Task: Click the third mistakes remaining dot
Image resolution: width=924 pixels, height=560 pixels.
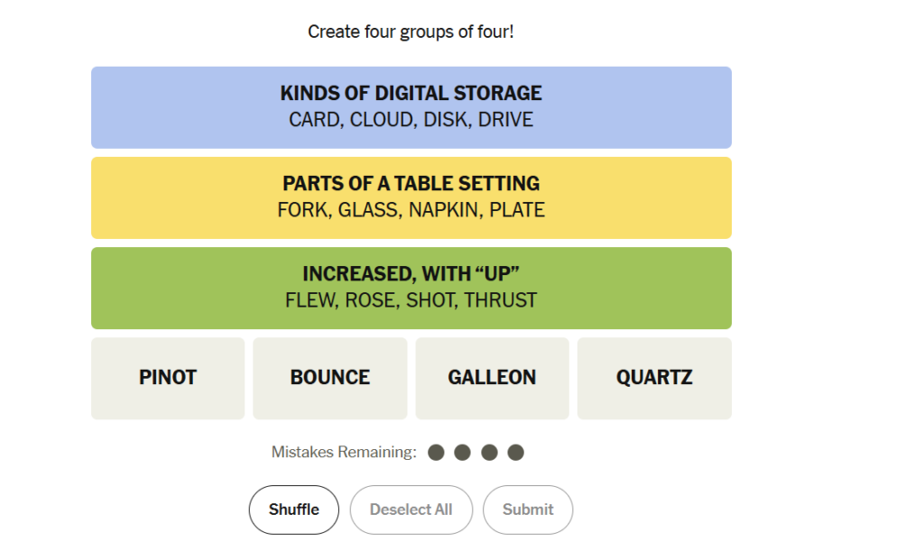Action: coord(489,453)
